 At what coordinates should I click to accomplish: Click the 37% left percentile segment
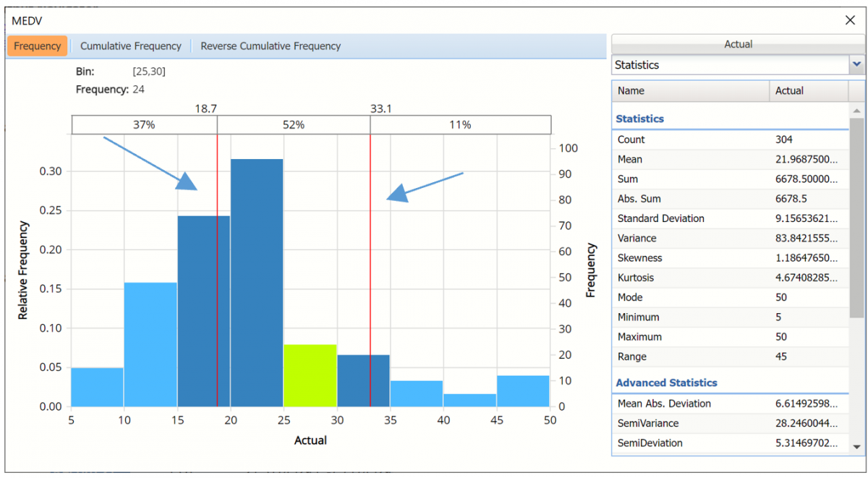pyautogui.click(x=144, y=125)
